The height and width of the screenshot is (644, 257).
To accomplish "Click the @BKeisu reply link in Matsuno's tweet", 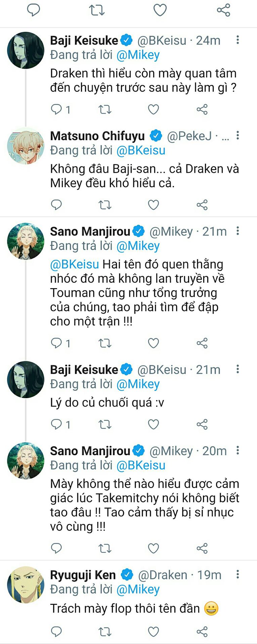I will point(141,150).
